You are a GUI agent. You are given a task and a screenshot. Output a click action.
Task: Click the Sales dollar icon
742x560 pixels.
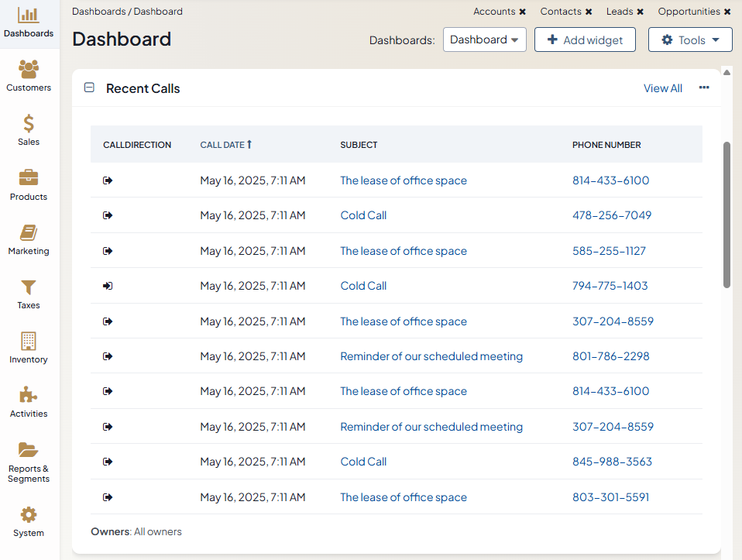[x=29, y=125]
